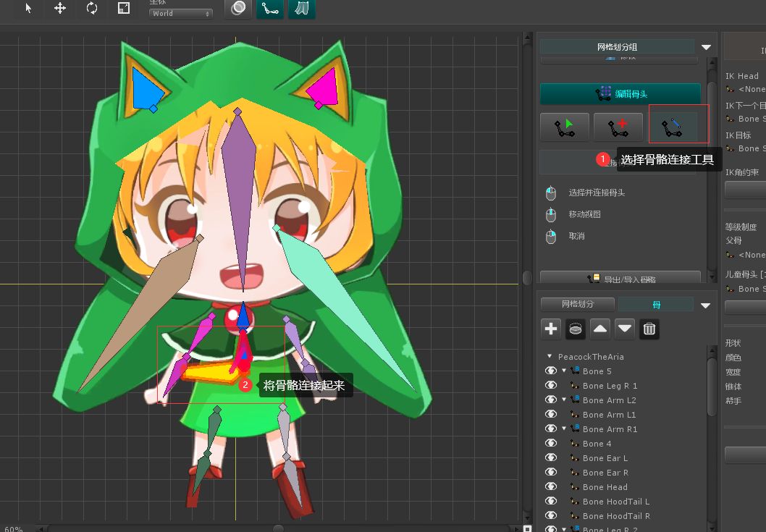Hide Bone 5 with its eye icon

(x=551, y=371)
